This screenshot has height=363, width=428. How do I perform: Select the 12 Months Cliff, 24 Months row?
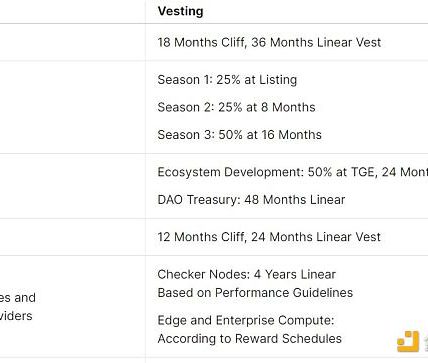[x=269, y=237]
